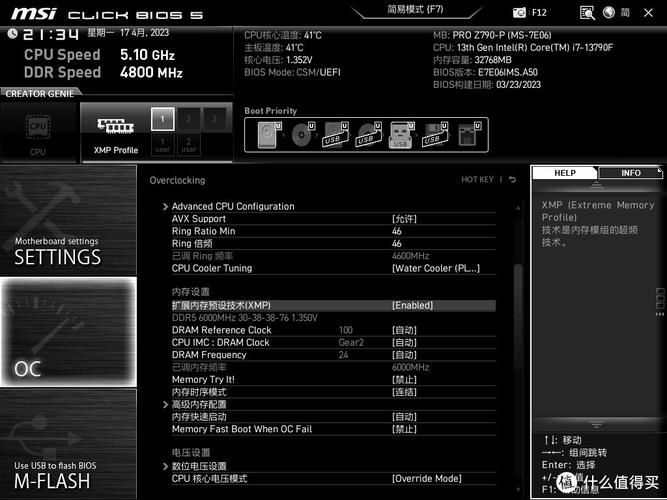This screenshot has height=500, width=667.
Task: Click the DDR5 6000MHz 30-38-38-76 text
Action: point(245,318)
